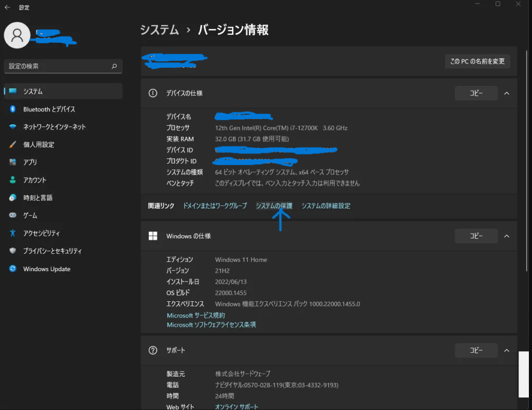Click the 個人用設定 paintbrush icon

[13, 145]
